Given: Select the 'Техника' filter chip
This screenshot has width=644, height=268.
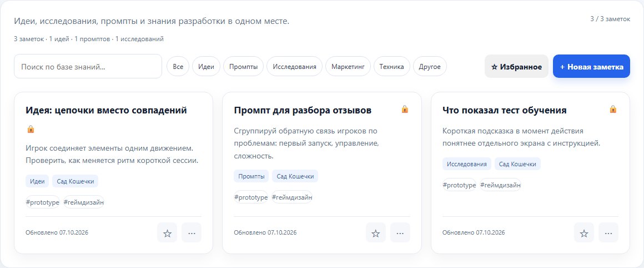Looking at the screenshot, I should point(391,67).
